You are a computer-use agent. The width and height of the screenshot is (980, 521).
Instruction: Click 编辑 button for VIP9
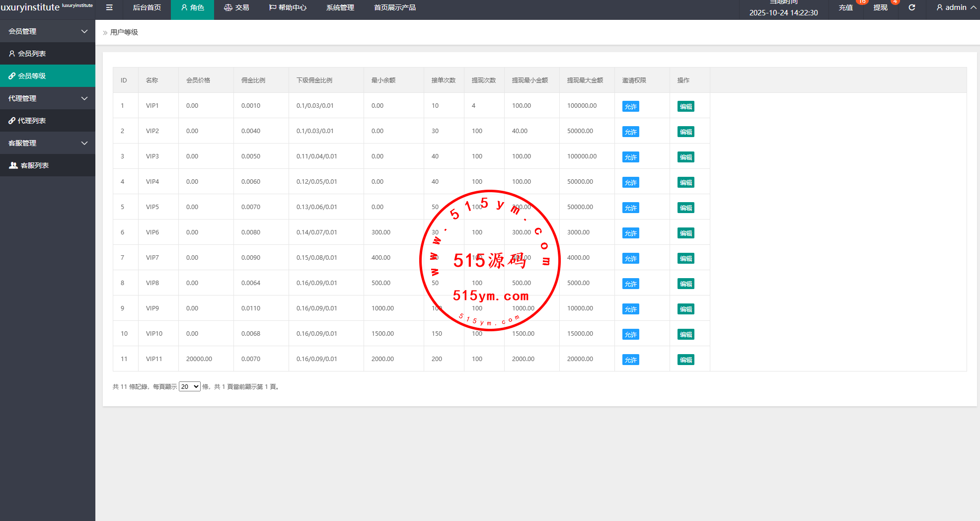pyautogui.click(x=685, y=309)
